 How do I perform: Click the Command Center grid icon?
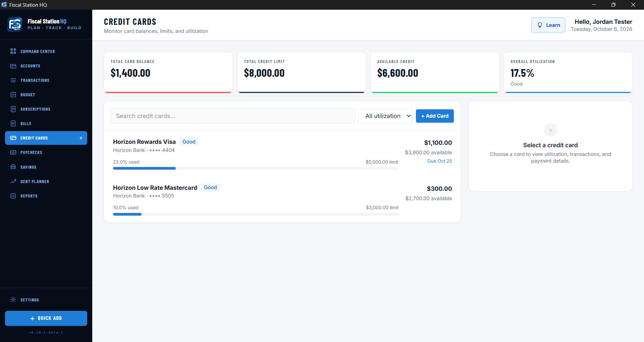pos(13,51)
